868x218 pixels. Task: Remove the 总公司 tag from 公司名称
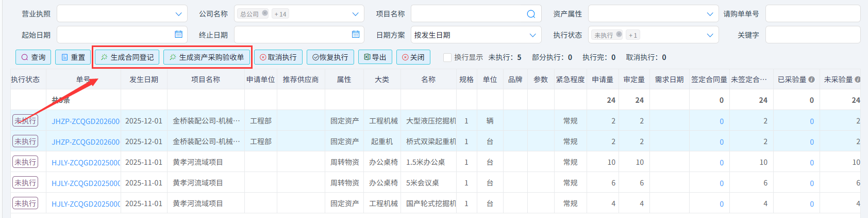point(265,13)
